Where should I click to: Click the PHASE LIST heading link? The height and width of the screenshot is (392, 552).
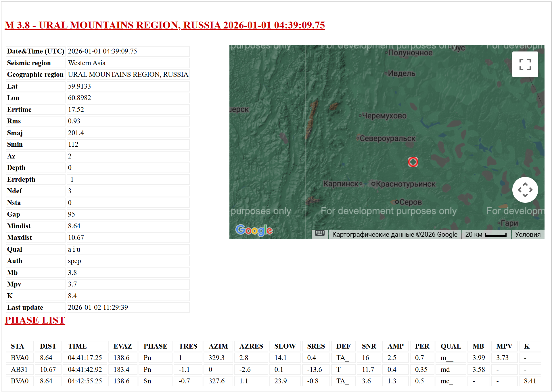pyautogui.click(x=35, y=320)
